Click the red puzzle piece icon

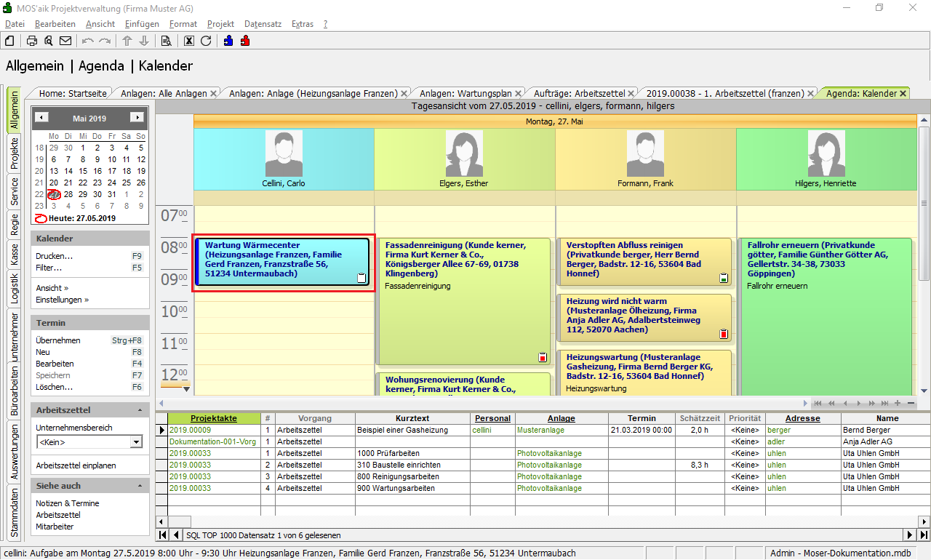click(245, 41)
